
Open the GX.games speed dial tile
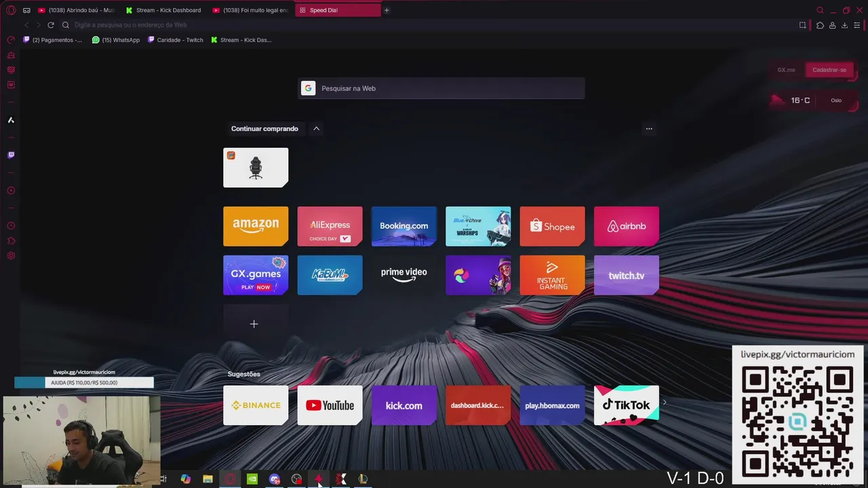point(256,275)
